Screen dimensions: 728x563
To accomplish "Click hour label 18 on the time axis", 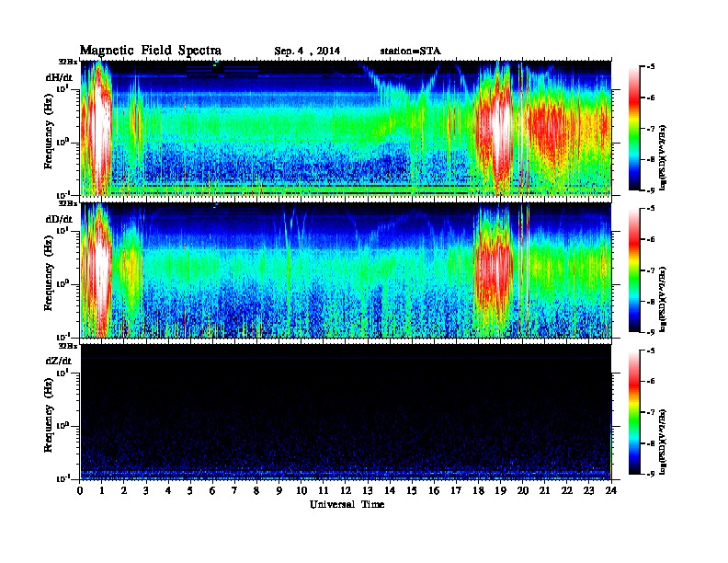I will pyautogui.click(x=478, y=490).
